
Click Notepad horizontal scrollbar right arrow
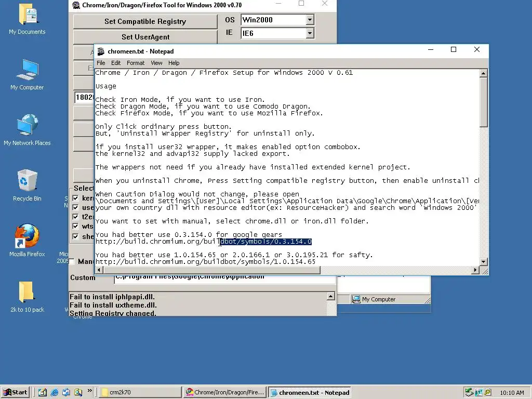pos(475,270)
